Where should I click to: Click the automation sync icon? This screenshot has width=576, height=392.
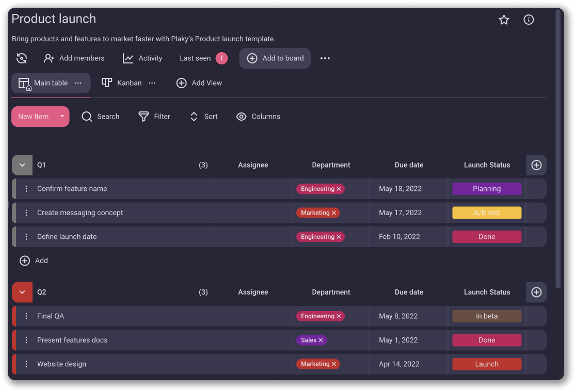pyautogui.click(x=22, y=58)
